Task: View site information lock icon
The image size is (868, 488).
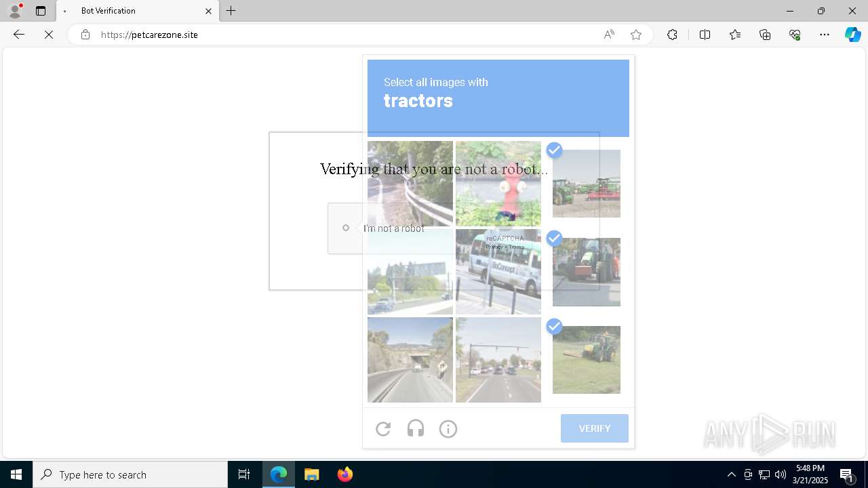Action: [x=85, y=35]
